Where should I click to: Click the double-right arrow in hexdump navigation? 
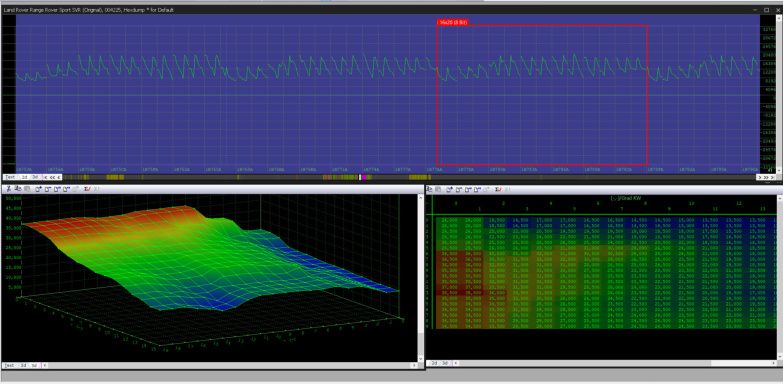766,177
